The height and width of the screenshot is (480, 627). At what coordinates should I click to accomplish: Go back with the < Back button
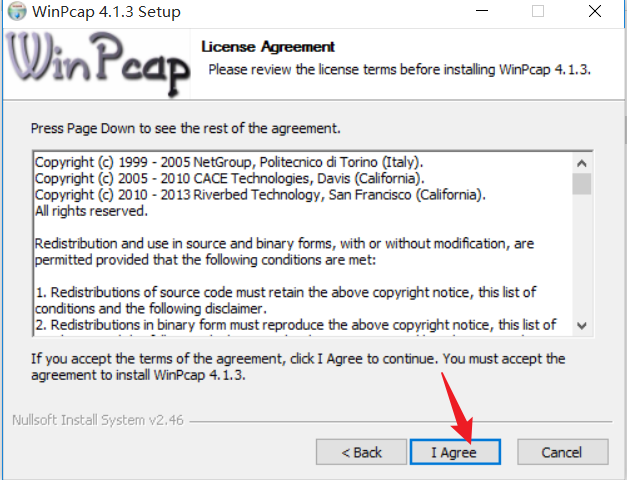click(361, 452)
